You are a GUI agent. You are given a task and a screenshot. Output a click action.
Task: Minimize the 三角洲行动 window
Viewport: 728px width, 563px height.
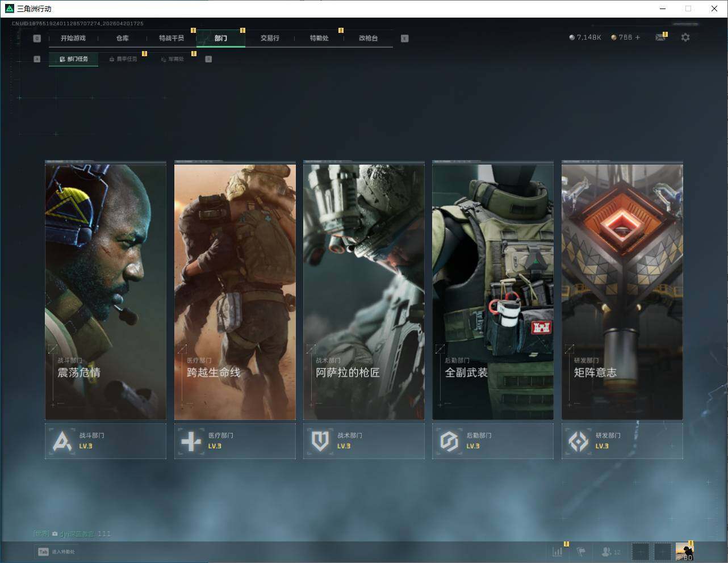[x=663, y=9]
